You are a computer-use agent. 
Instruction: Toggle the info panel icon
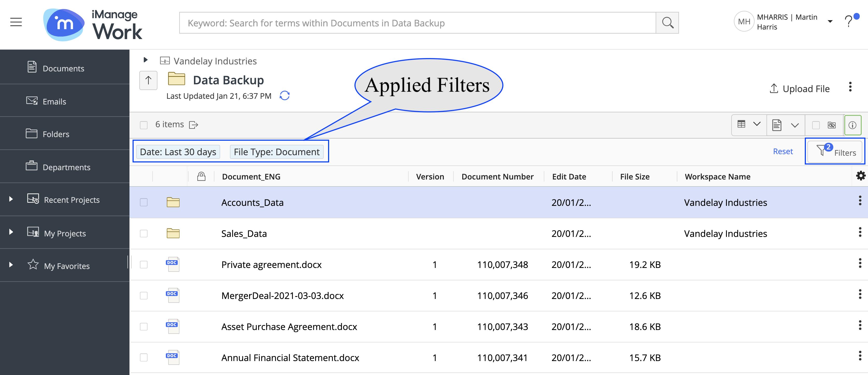[852, 125]
